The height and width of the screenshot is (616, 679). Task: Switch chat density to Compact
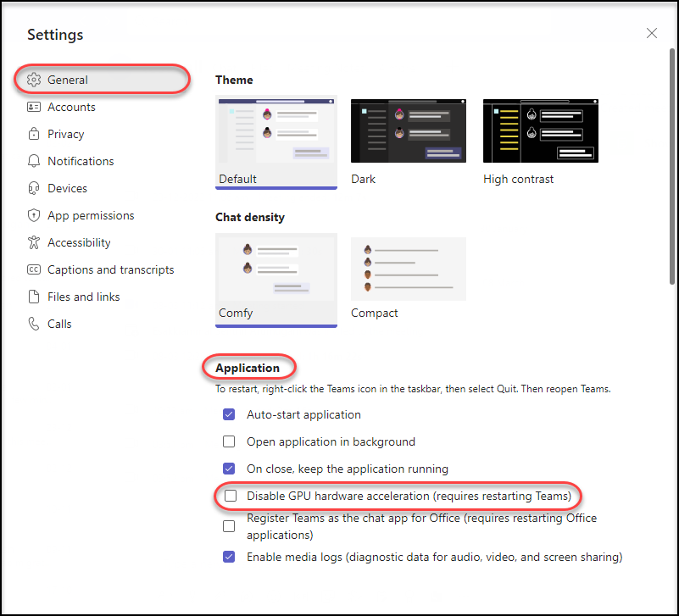[408, 269]
